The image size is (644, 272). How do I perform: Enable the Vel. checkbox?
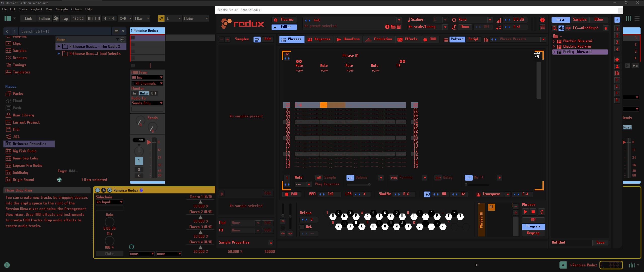pos(302,227)
